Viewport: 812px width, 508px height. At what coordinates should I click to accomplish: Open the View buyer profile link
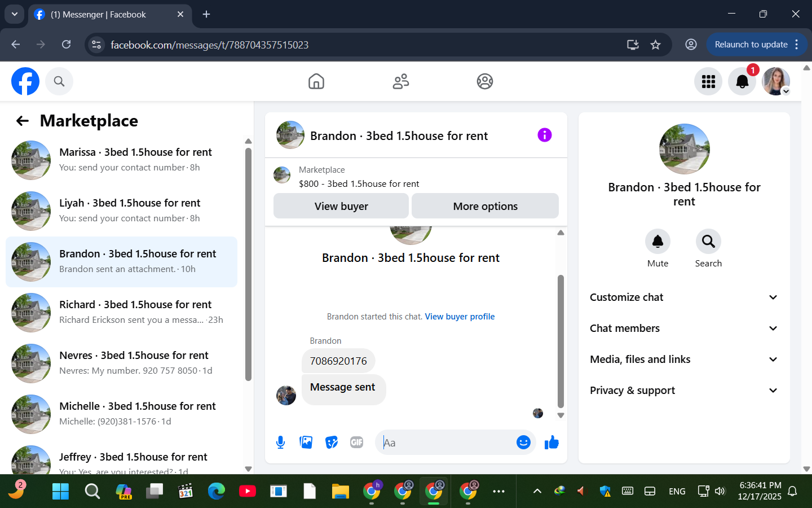pos(460,317)
